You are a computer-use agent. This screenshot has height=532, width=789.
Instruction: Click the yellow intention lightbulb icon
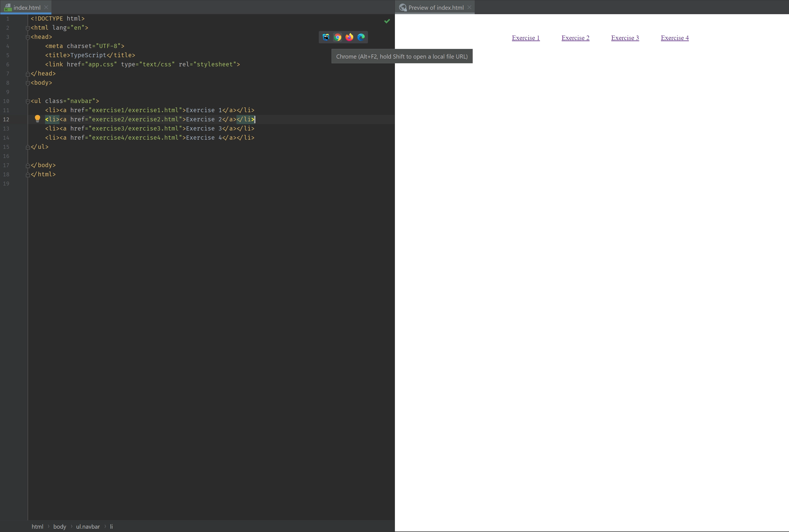click(37, 119)
